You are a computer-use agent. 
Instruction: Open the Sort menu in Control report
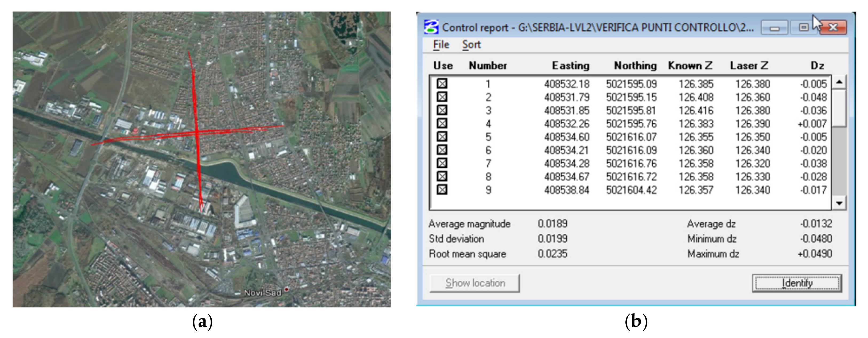point(471,45)
